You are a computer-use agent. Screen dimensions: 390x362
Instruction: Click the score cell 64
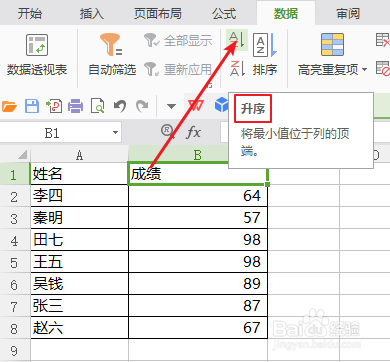point(198,196)
